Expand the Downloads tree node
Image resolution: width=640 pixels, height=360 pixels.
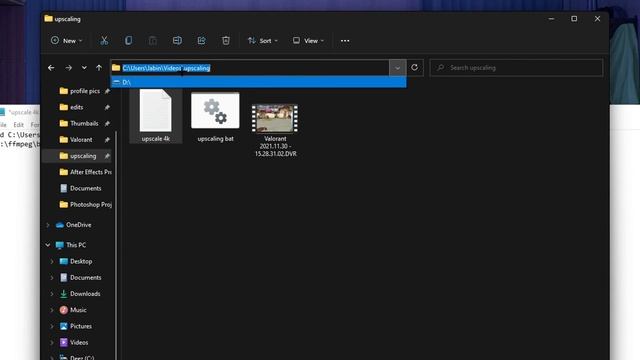click(52, 294)
